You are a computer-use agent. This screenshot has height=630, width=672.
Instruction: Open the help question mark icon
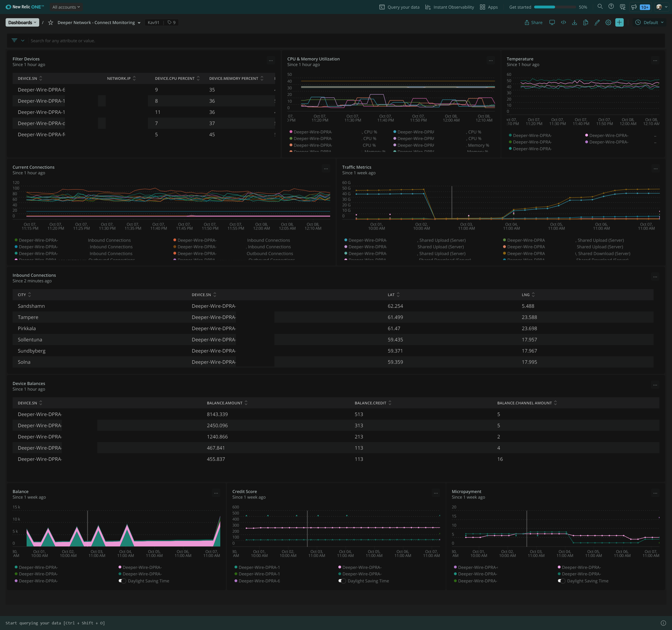coord(611,7)
